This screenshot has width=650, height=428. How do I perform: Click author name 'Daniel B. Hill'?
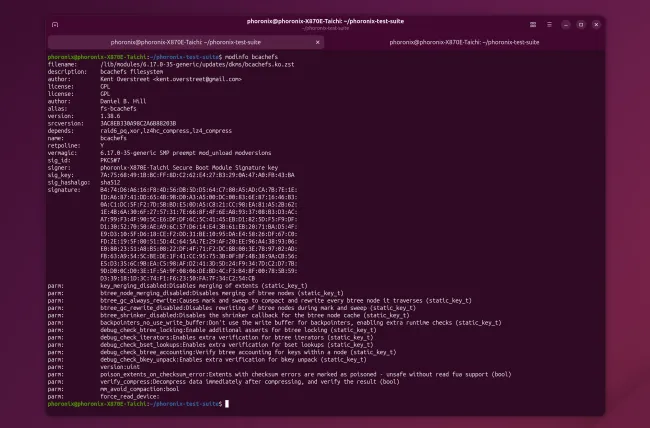[123, 101]
